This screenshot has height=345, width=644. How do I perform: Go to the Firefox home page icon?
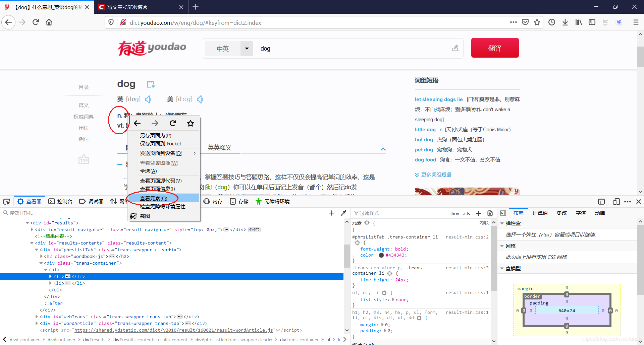coord(49,22)
